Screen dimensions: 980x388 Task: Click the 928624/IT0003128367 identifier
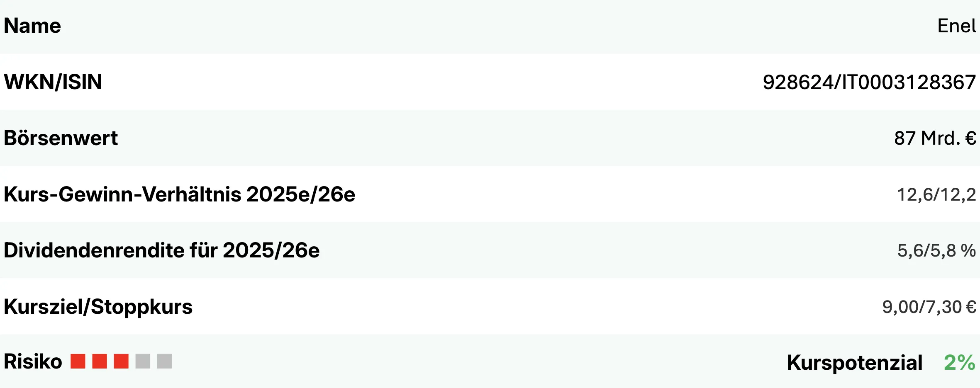pyautogui.click(x=869, y=82)
